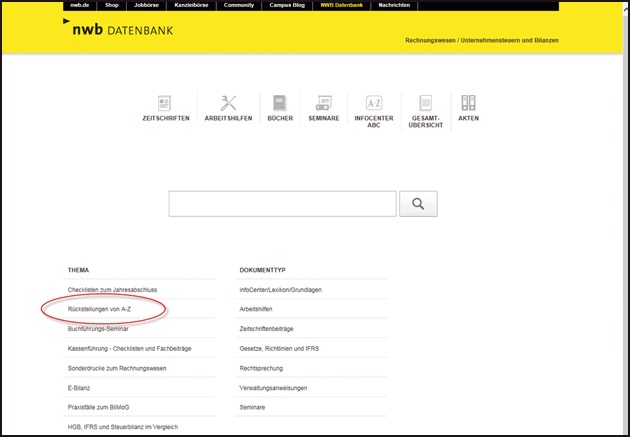Open Checklisten zum Jahresabschluss link

[x=112, y=289]
